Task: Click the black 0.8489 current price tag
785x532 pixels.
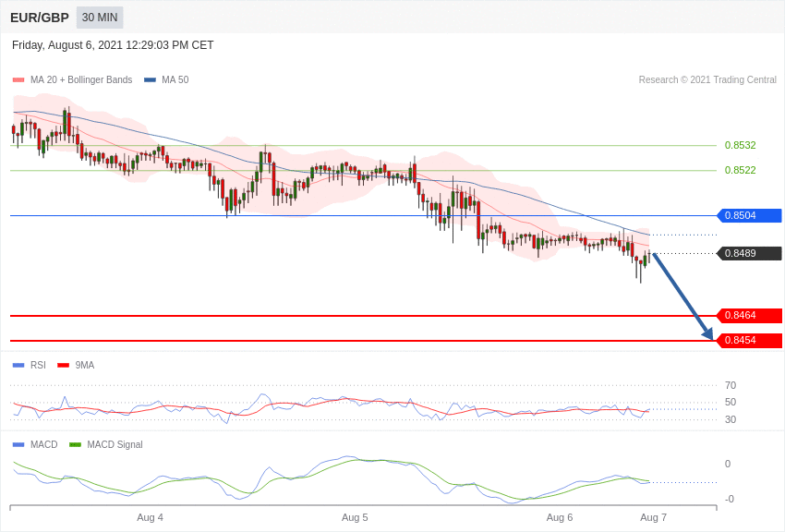Action: coord(750,253)
